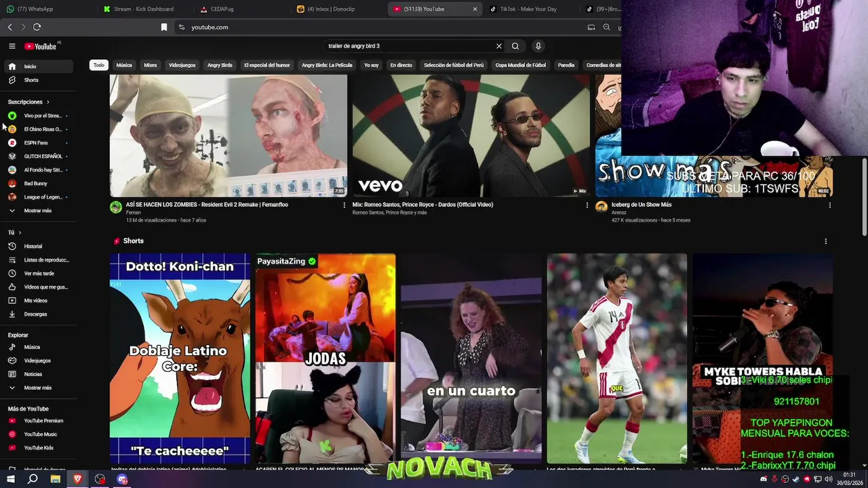Open Ver más tarde in the sidebar
The image size is (868, 488).
(38, 273)
